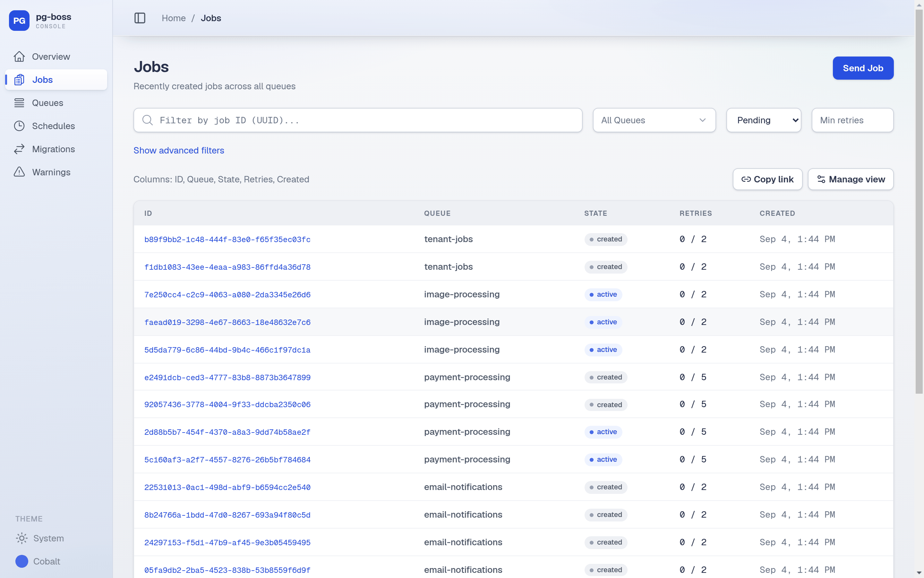Open job 7e250cc4-c2c9-4063-a080-2da3345e26d6

click(x=227, y=294)
